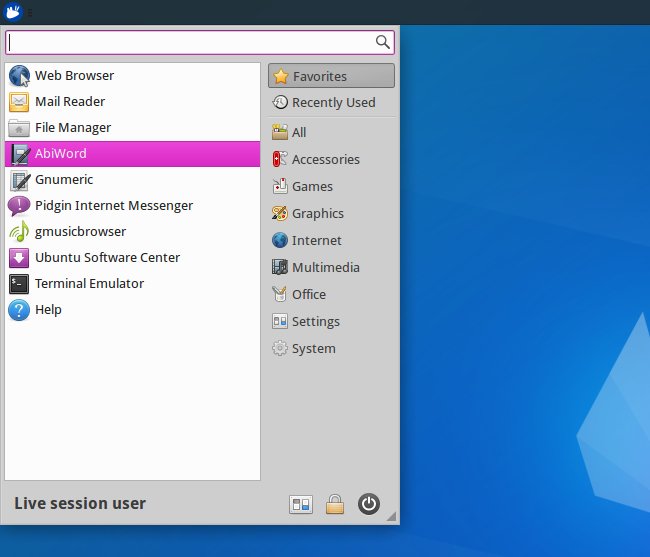Click the power log out icon
The height and width of the screenshot is (557, 650).
pyautogui.click(x=369, y=504)
